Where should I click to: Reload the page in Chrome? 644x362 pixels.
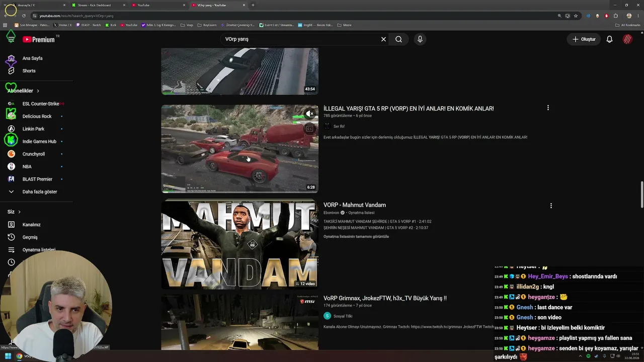24,16
